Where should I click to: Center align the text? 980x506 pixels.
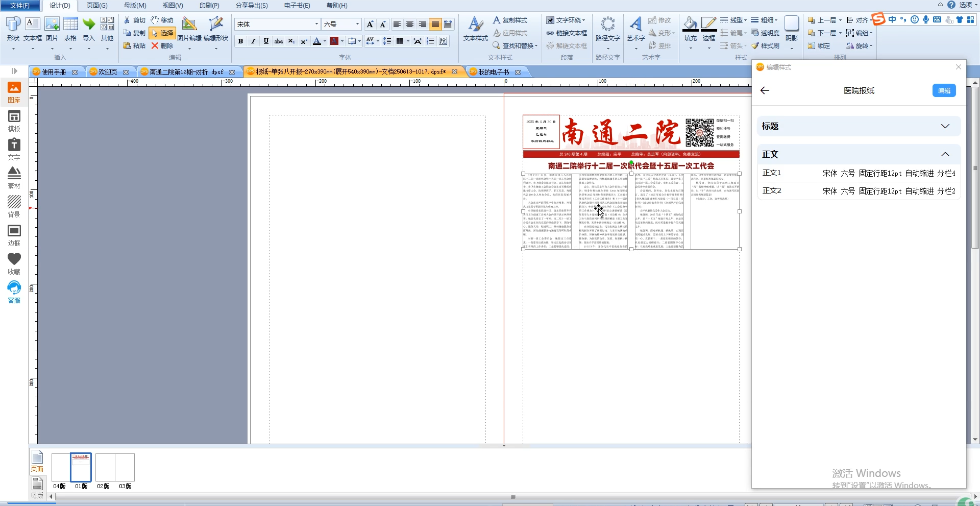(x=409, y=25)
